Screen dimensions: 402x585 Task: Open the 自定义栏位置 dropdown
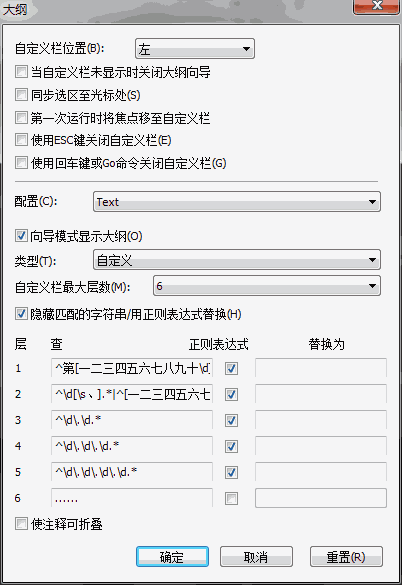[x=194, y=49]
